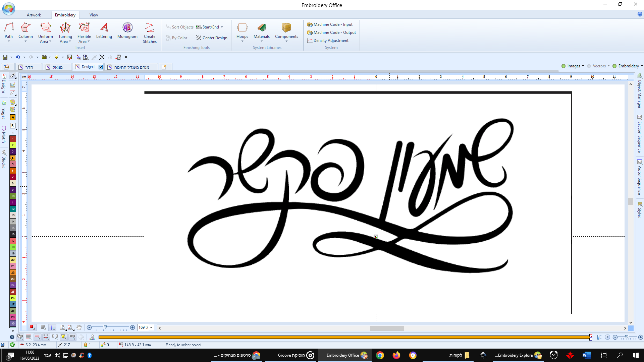The image size is (644, 362).
Task: Open the zoom percentage dropdown
Action: (x=151, y=327)
